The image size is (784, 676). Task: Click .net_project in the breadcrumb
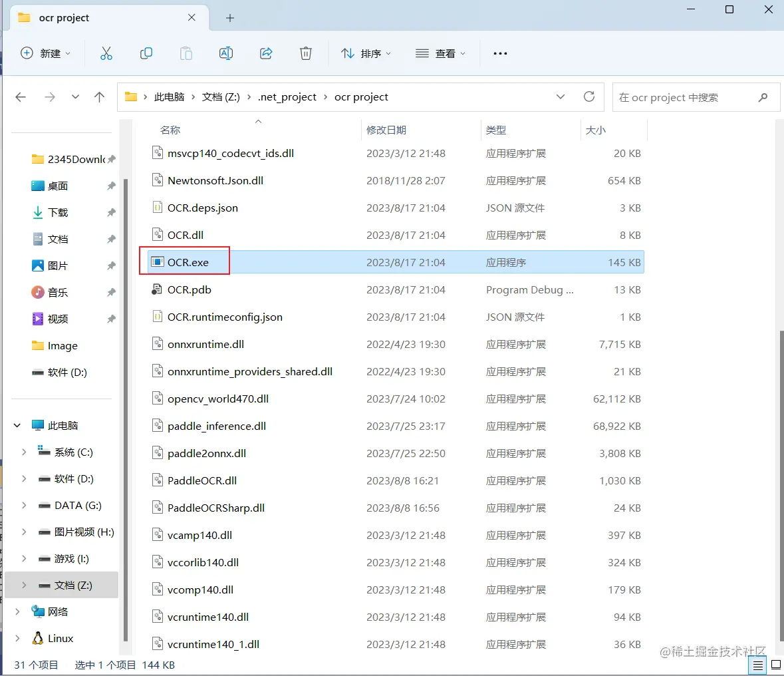(287, 97)
